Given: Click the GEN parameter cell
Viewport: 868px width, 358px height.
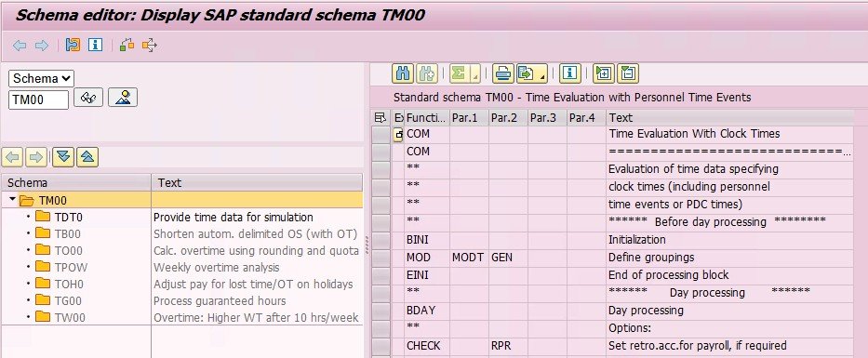Looking at the screenshot, I should (x=508, y=258).
